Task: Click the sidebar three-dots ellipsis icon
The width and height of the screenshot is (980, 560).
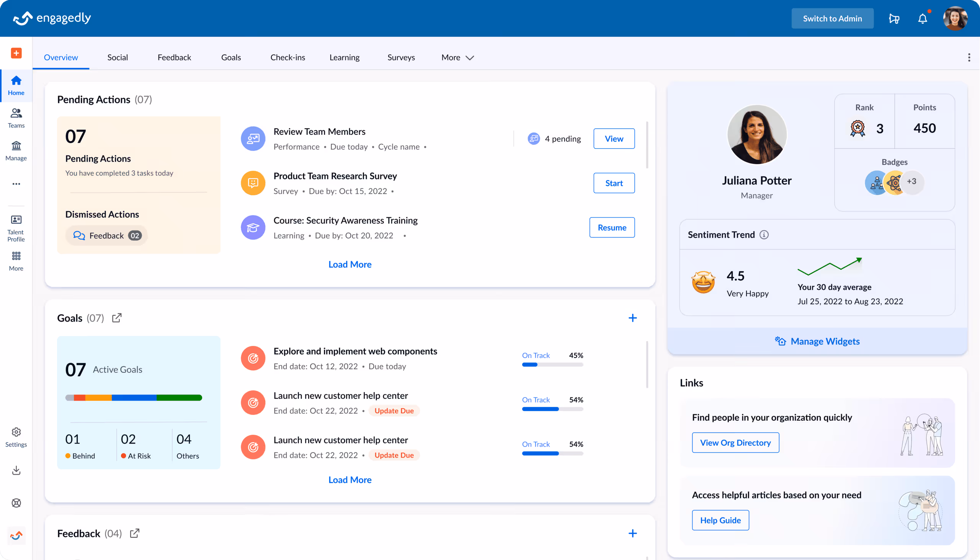Action: [16, 184]
